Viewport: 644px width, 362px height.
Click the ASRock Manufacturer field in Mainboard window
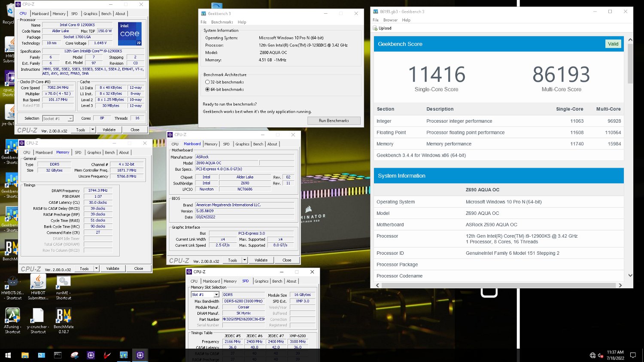[x=245, y=157]
